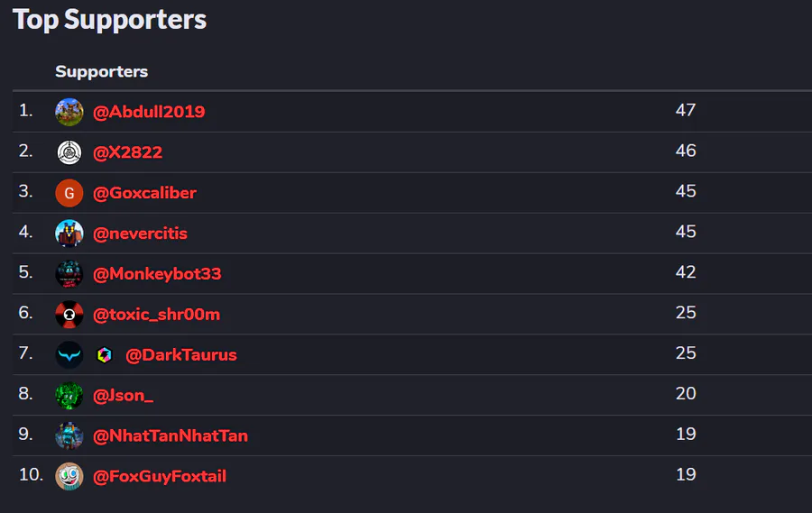This screenshot has width=812, height=513.
Task: Select nevercitis's profile avatar
Action: pyautogui.click(x=69, y=234)
